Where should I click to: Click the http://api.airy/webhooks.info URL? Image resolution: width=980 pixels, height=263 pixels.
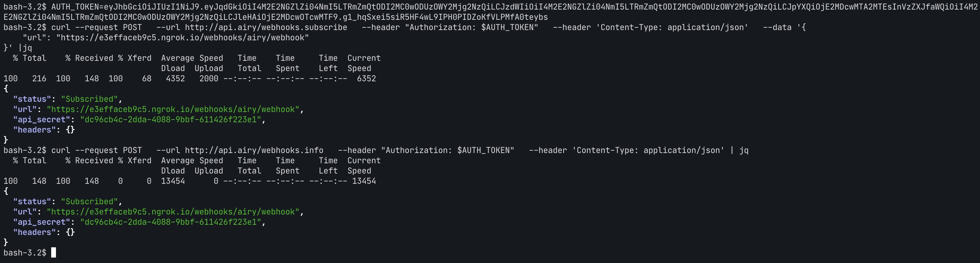[x=254, y=150]
